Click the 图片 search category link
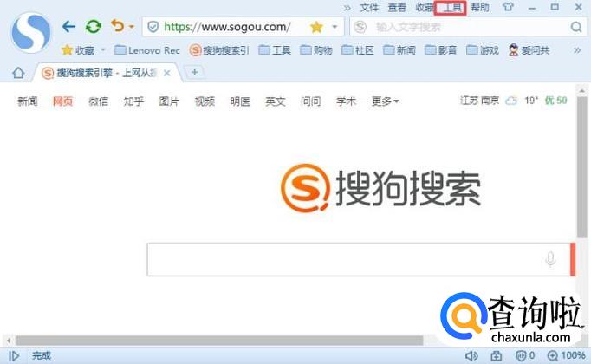Viewport: 591px width, 364px height. (169, 101)
